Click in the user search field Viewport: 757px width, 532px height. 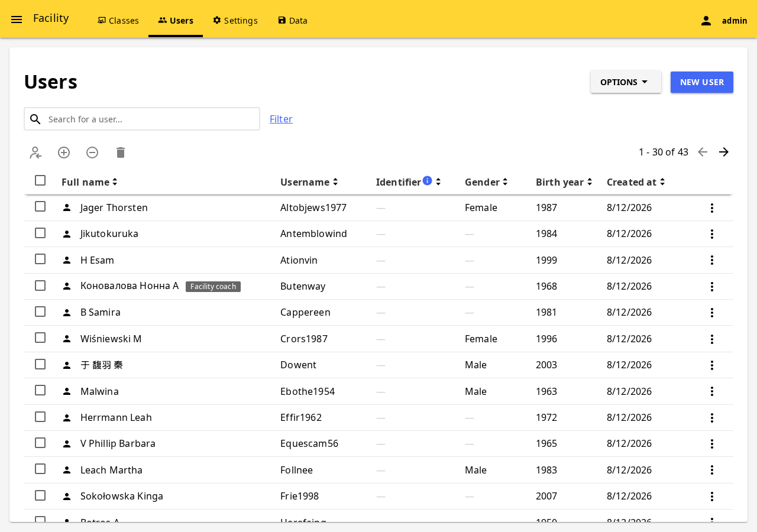click(142, 119)
